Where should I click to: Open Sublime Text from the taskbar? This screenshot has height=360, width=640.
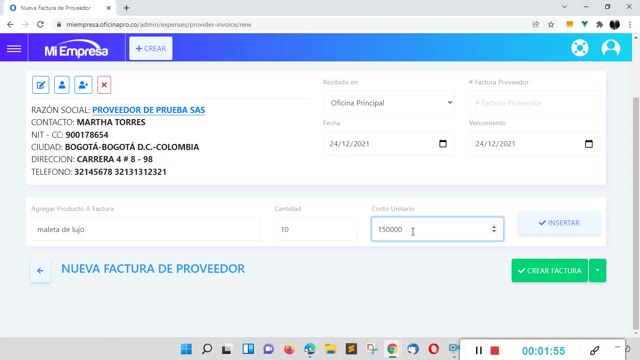pos(351,349)
